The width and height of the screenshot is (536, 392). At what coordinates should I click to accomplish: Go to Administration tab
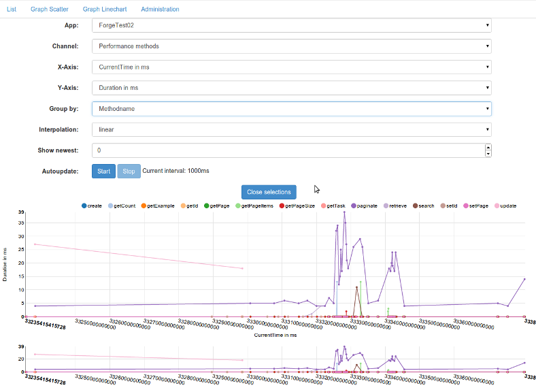(x=160, y=10)
